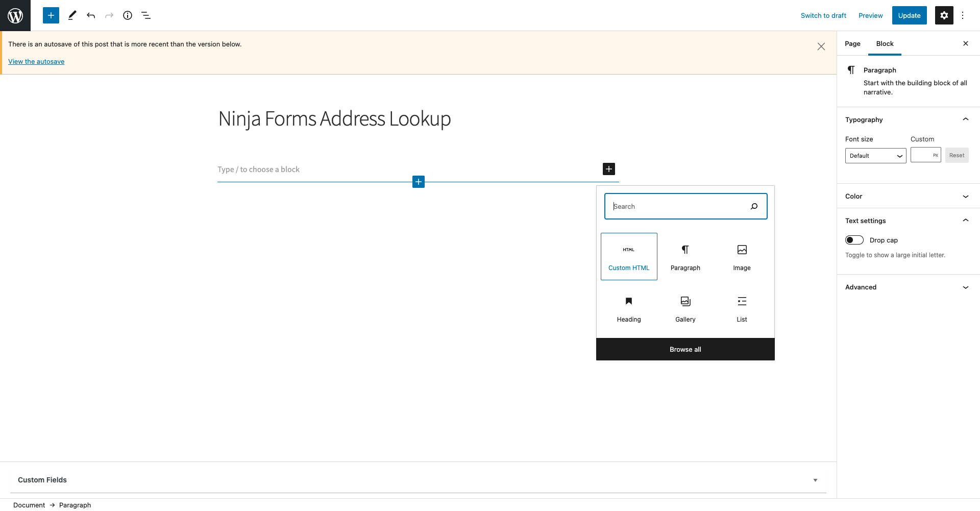
Task: Click the Settings gear icon
Action: [x=944, y=15]
